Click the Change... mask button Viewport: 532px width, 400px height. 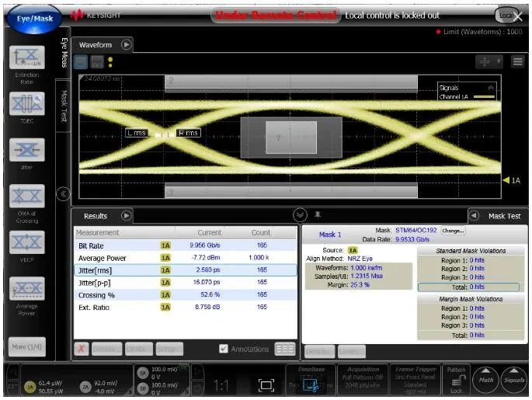point(453,231)
